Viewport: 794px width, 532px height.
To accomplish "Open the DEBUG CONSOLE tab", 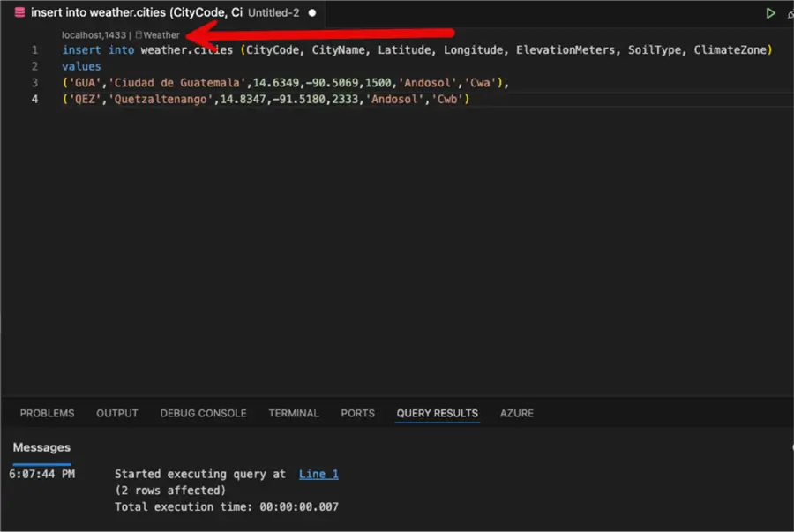I will point(203,413).
